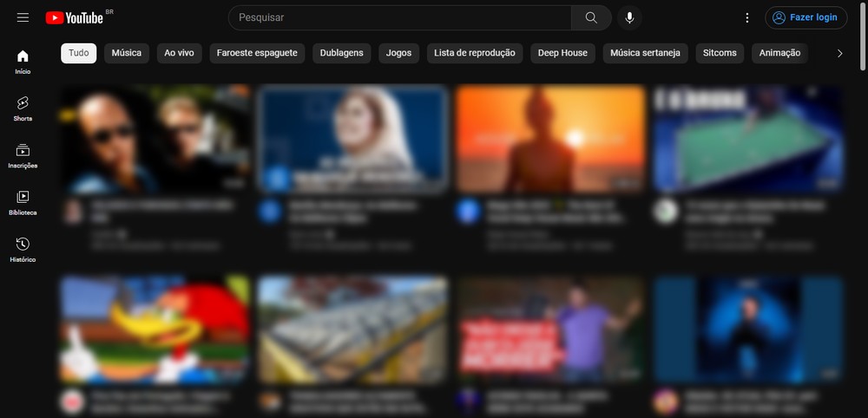Open thumbnail with man in purple shirt
Image resolution: width=868 pixels, height=418 pixels.
[x=550, y=330]
